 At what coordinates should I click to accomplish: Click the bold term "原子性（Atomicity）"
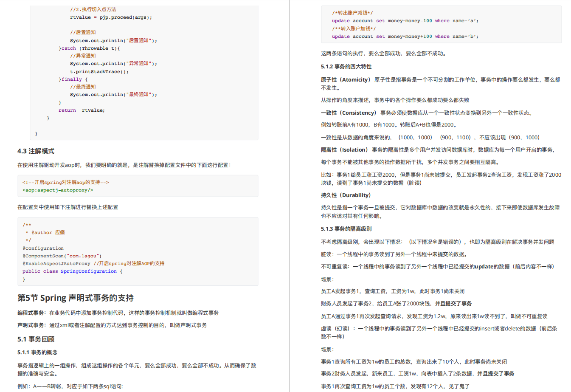coord(346,80)
